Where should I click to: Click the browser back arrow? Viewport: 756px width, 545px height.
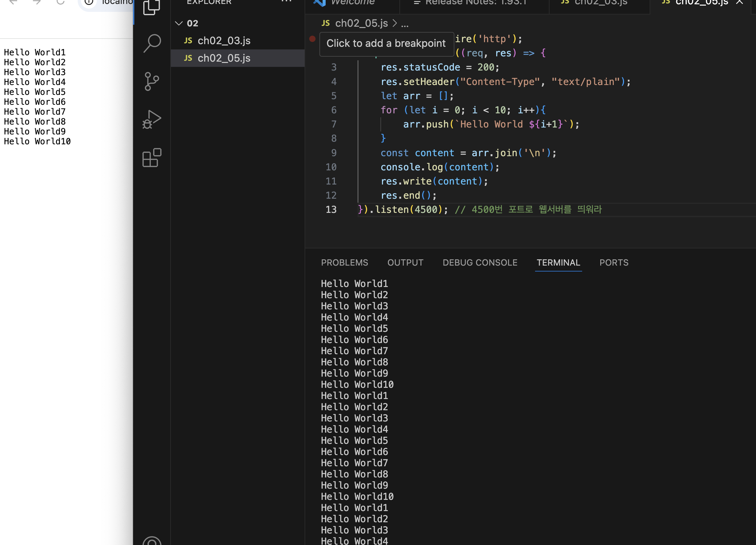pos(13,2)
